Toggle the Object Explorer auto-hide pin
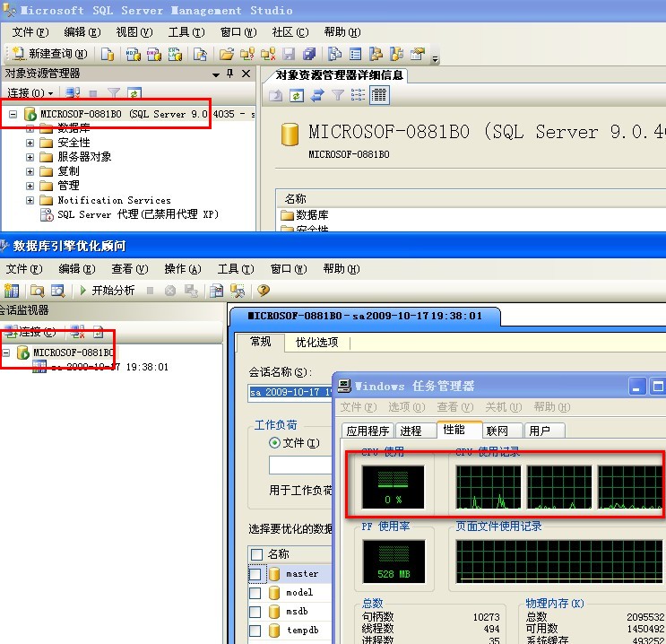Screen dimensions: 666x644 pyautogui.click(x=229, y=74)
